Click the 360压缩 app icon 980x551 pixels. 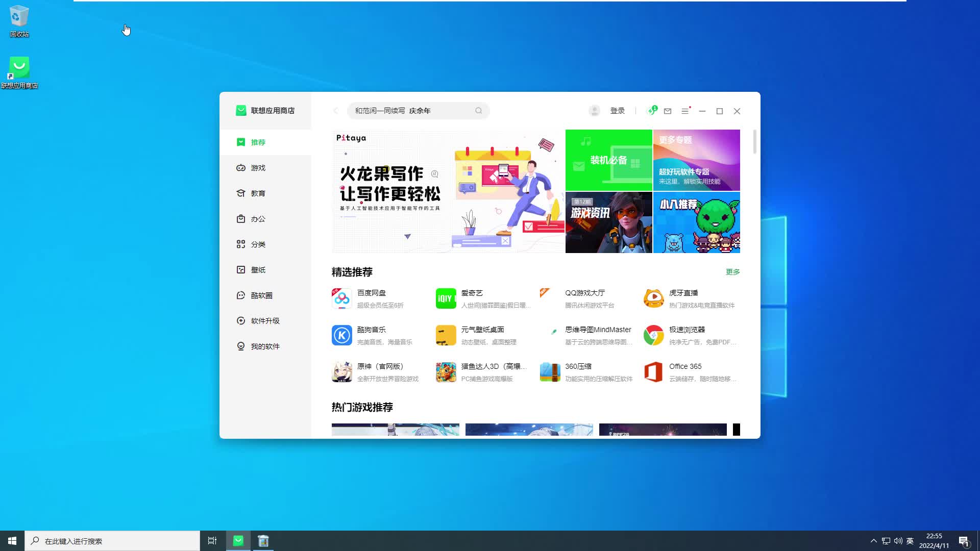(x=550, y=372)
